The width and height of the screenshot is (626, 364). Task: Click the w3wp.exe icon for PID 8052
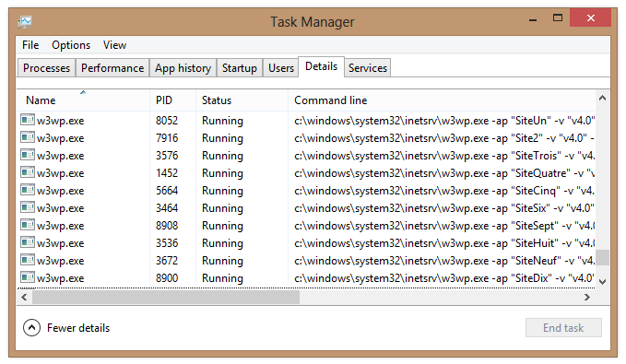28,120
